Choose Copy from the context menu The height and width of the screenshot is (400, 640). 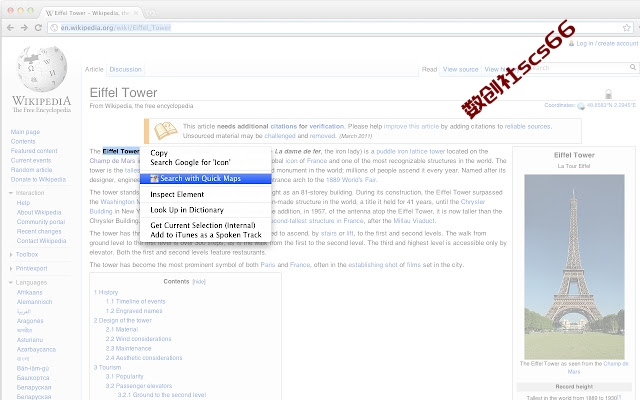point(159,153)
